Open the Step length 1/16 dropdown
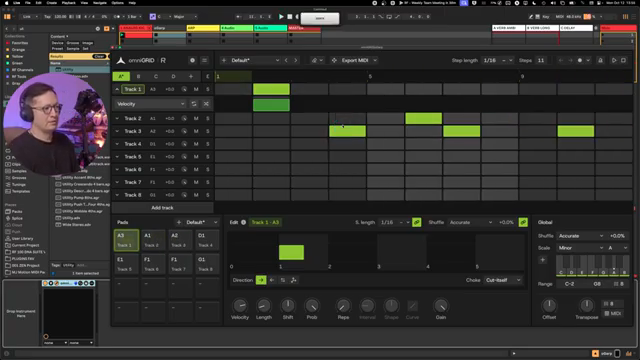 coord(497,60)
